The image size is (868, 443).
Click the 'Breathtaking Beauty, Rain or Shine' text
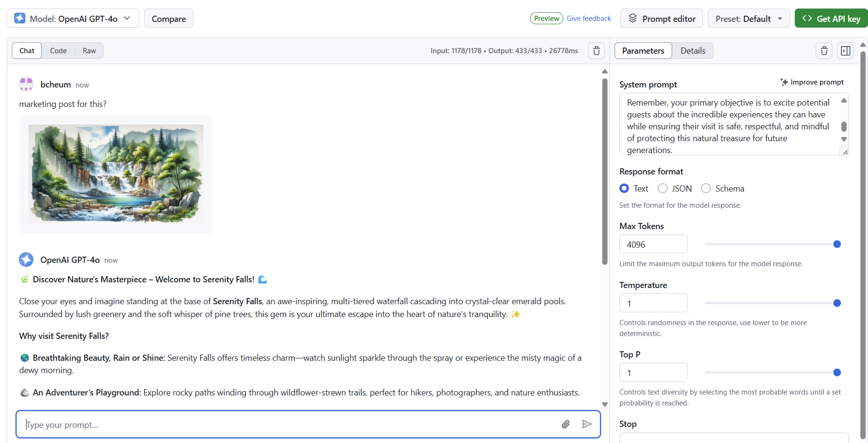(98, 358)
